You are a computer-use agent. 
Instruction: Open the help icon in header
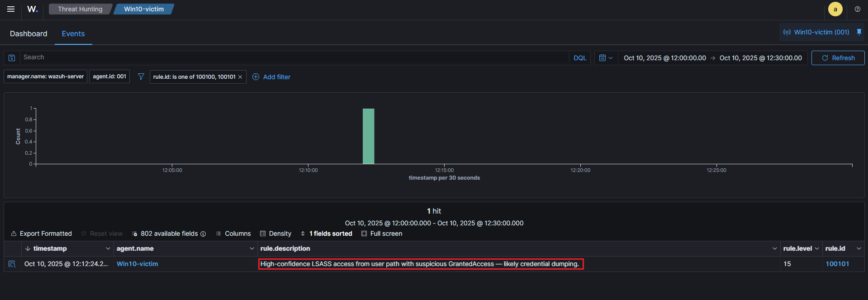[857, 9]
